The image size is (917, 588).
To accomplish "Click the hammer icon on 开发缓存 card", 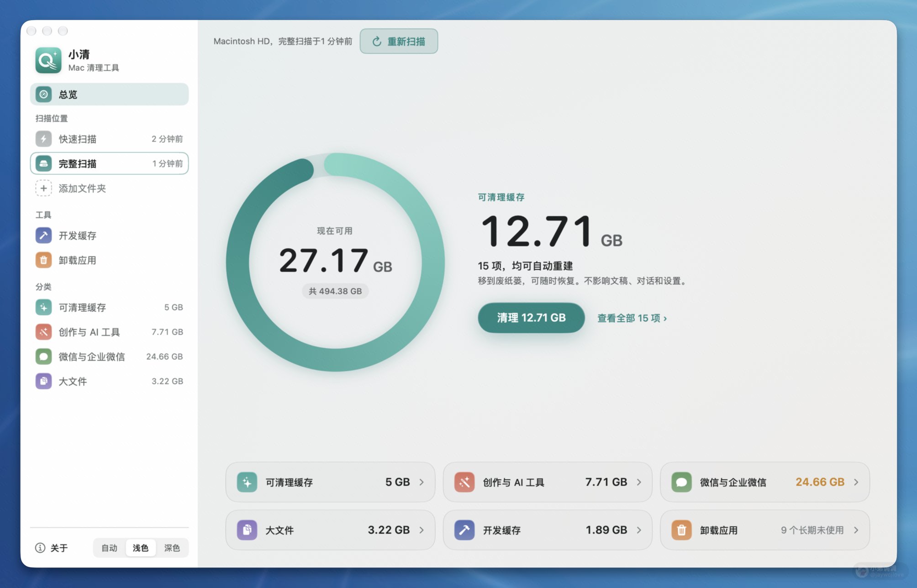I will [x=464, y=530].
